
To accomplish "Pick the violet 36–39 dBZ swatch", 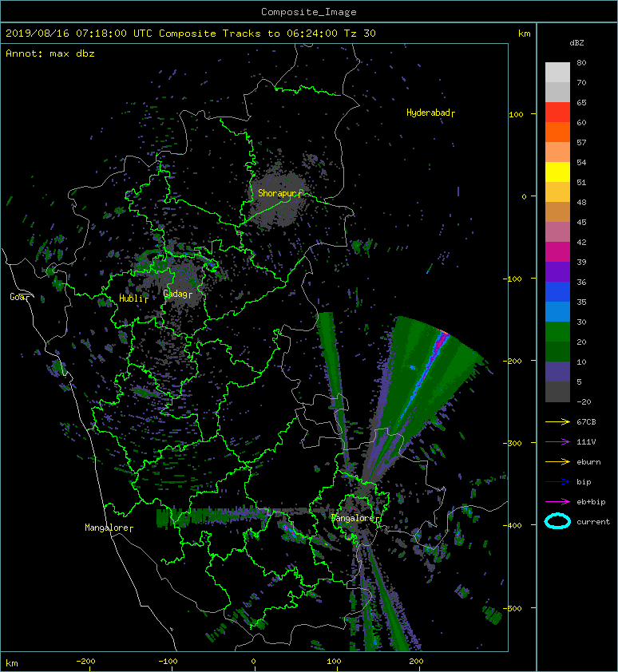I will pyautogui.click(x=557, y=271).
